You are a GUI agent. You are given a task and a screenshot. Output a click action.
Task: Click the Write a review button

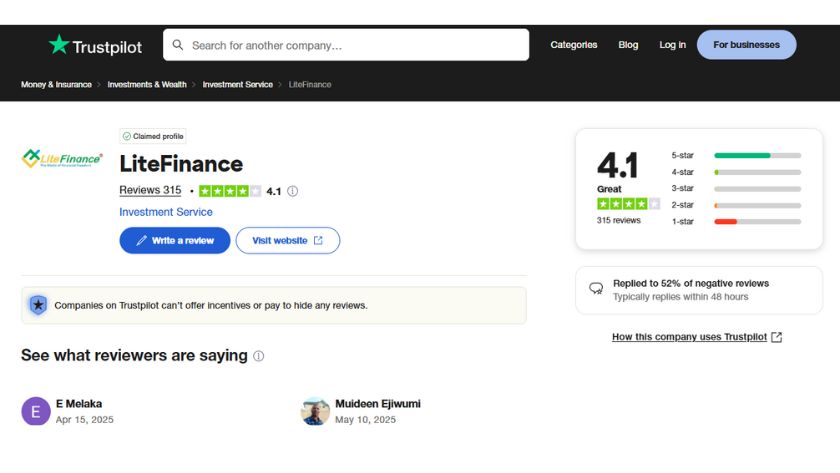click(x=175, y=241)
